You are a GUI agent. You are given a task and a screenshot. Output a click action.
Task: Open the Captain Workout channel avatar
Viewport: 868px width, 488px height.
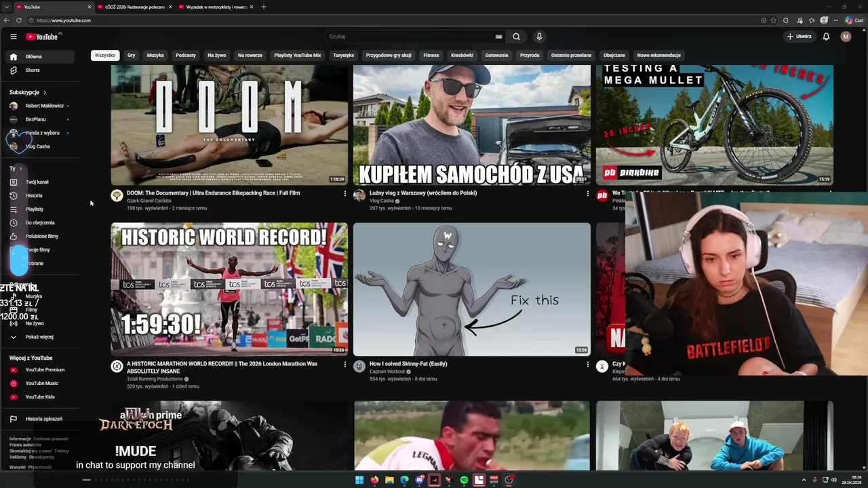click(359, 367)
